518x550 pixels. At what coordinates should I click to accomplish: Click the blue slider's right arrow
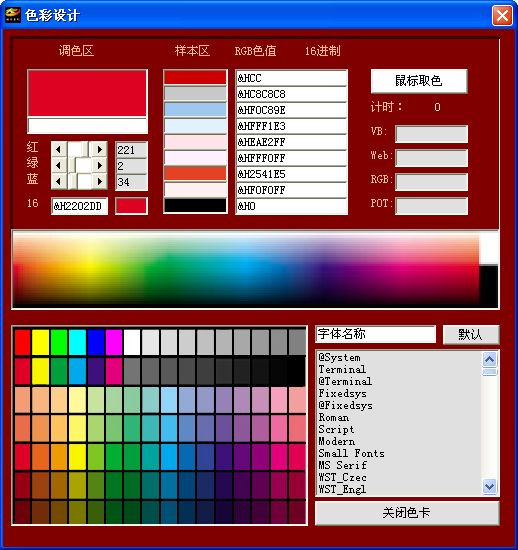click(x=100, y=181)
